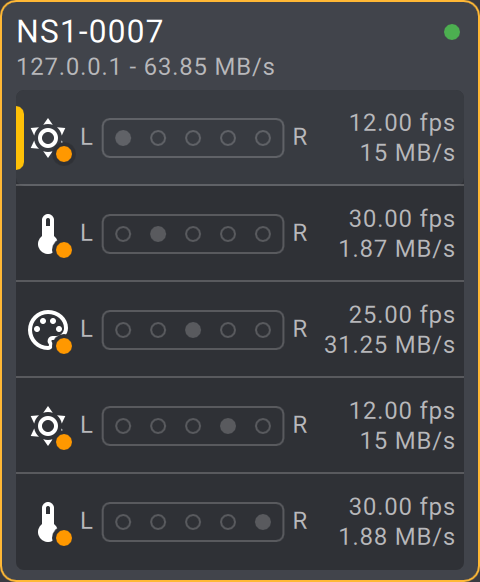Image resolution: width=480 pixels, height=582 pixels.
Task: Select fourth position dot in fourth row
Action: click(228, 426)
